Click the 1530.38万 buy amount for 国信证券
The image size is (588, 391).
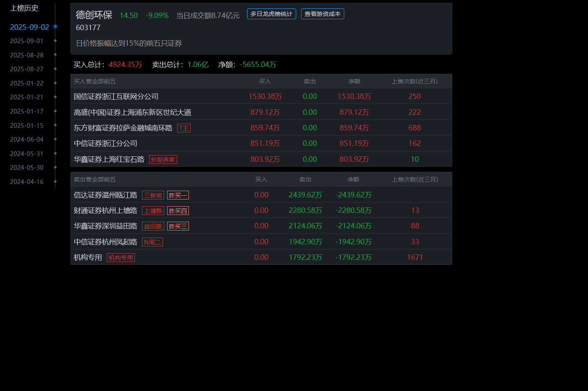(265, 96)
